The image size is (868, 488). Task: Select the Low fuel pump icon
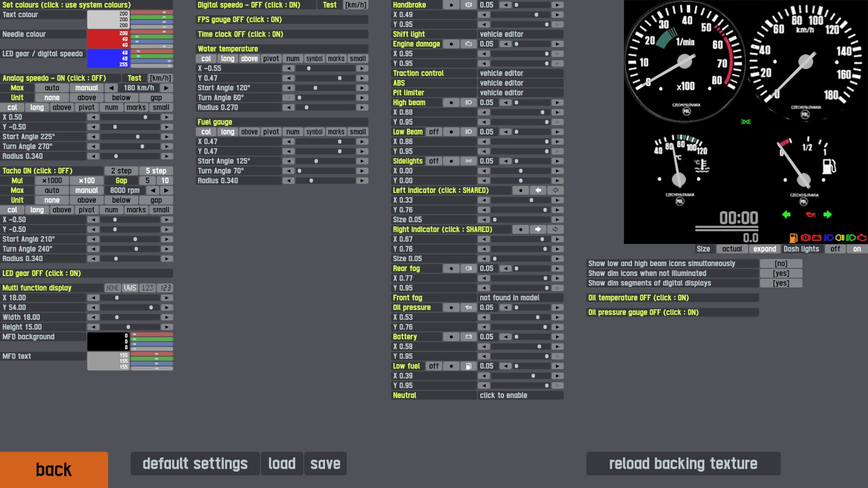[468, 366]
